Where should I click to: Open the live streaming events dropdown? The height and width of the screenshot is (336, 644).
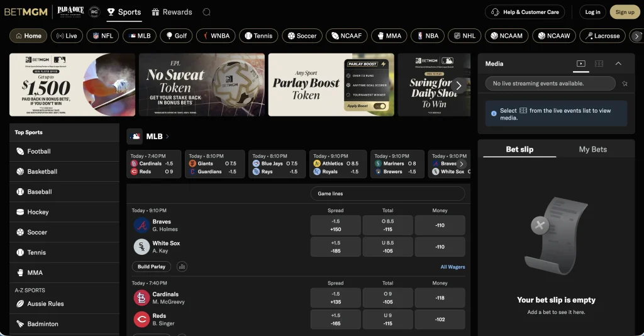[550, 84]
